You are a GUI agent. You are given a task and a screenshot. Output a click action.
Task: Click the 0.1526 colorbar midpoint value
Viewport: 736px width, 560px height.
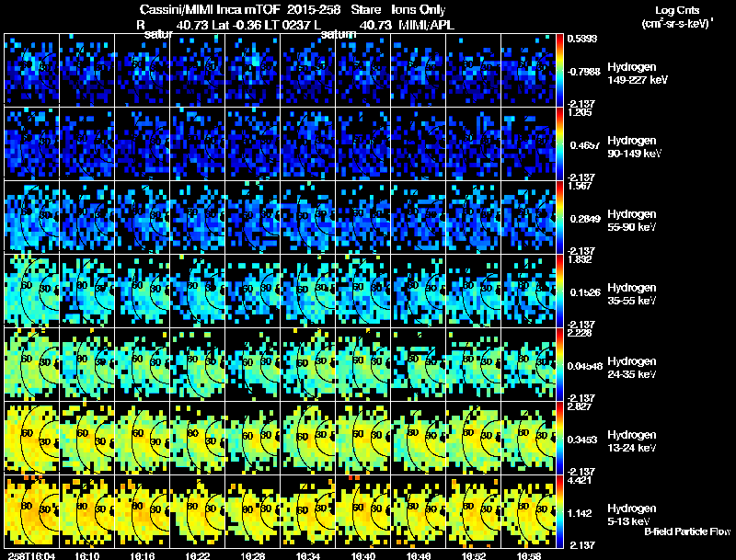click(585, 292)
